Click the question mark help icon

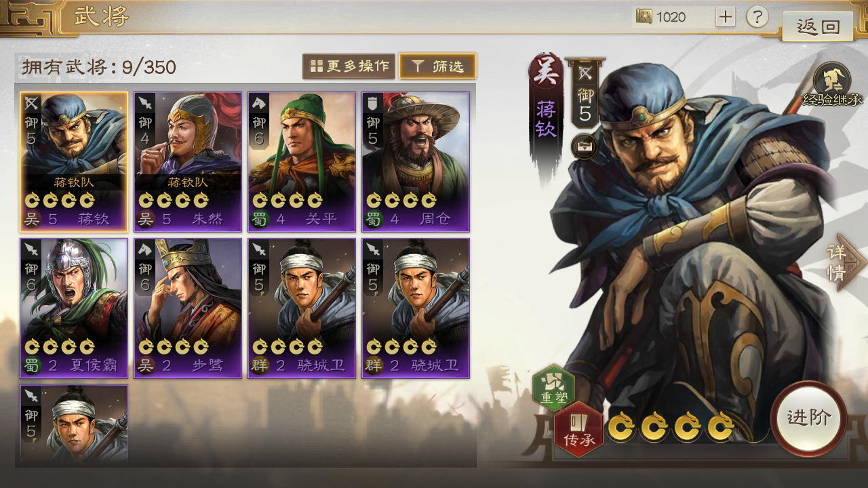[x=757, y=17]
